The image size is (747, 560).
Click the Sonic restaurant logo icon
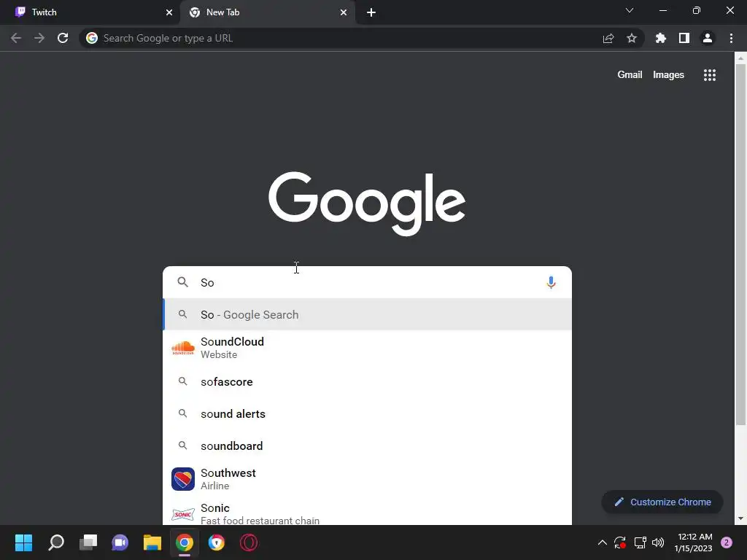183,514
